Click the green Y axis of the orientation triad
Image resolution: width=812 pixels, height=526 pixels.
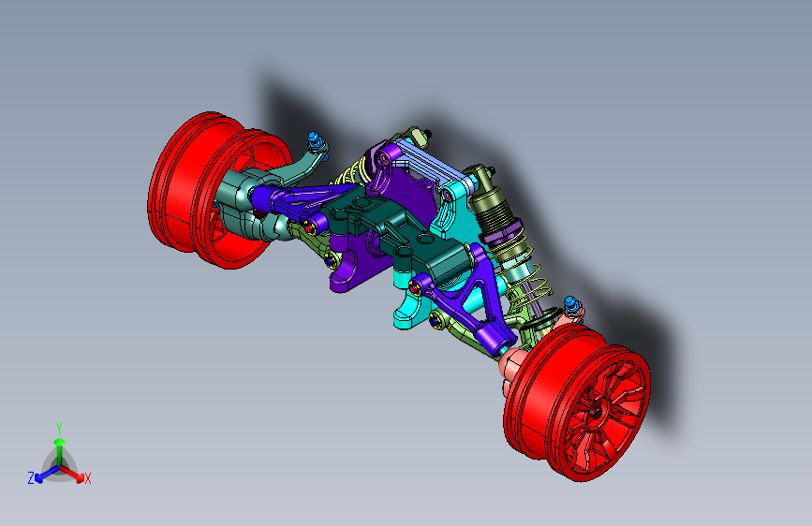point(60,451)
